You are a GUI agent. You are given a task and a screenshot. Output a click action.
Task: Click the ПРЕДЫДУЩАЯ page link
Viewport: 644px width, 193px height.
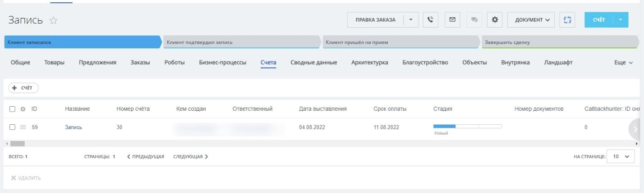[x=145, y=157]
